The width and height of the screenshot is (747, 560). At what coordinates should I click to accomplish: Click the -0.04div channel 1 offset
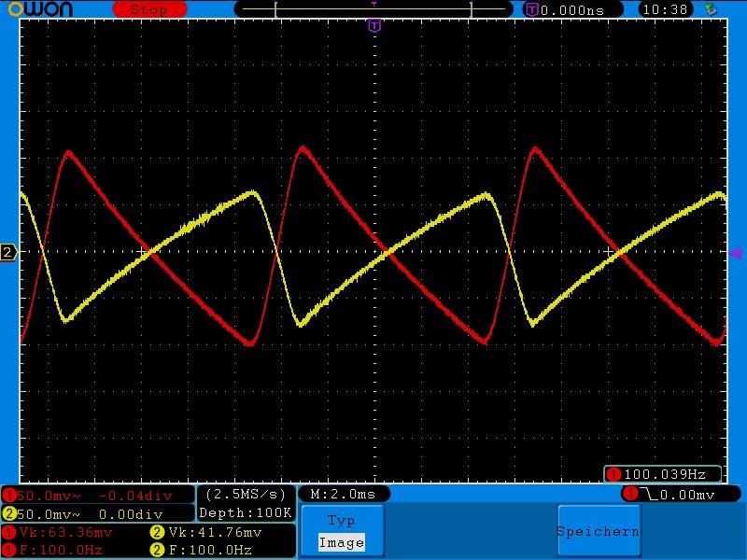tap(135, 496)
